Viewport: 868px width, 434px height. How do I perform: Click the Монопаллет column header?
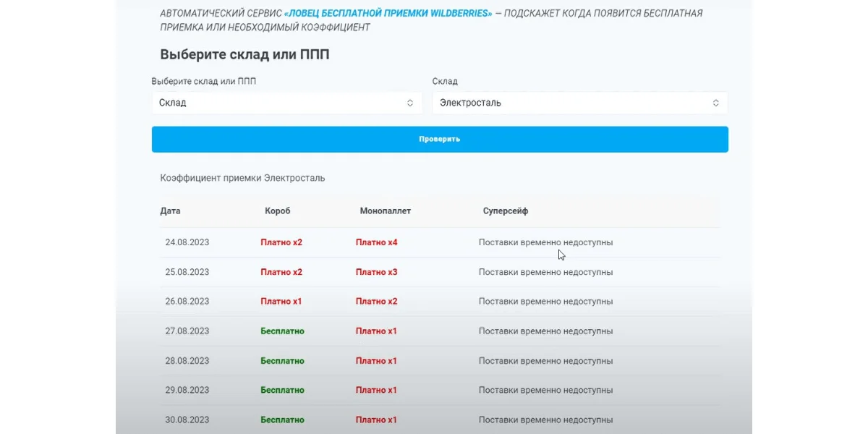(385, 211)
